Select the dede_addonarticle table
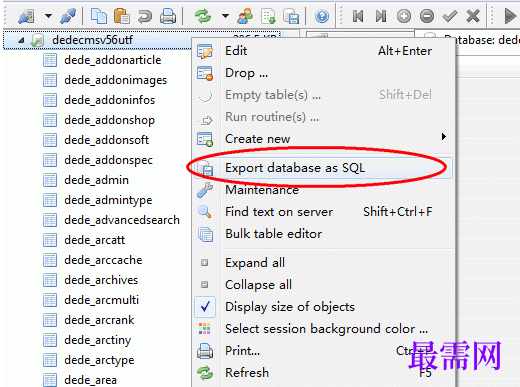The width and height of the screenshot is (520, 387). coord(113,60)
